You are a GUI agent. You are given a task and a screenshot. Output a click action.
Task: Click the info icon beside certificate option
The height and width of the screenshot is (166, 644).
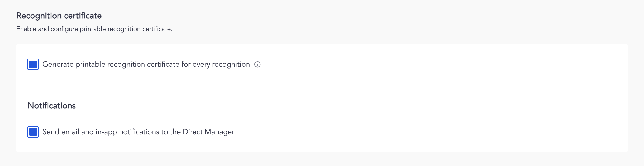coord(257,65)
